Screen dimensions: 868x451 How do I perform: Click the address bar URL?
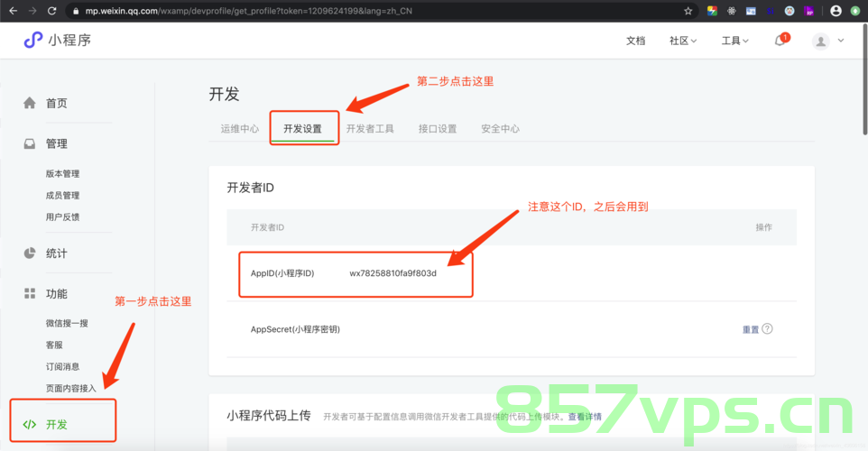pos(248,11)
